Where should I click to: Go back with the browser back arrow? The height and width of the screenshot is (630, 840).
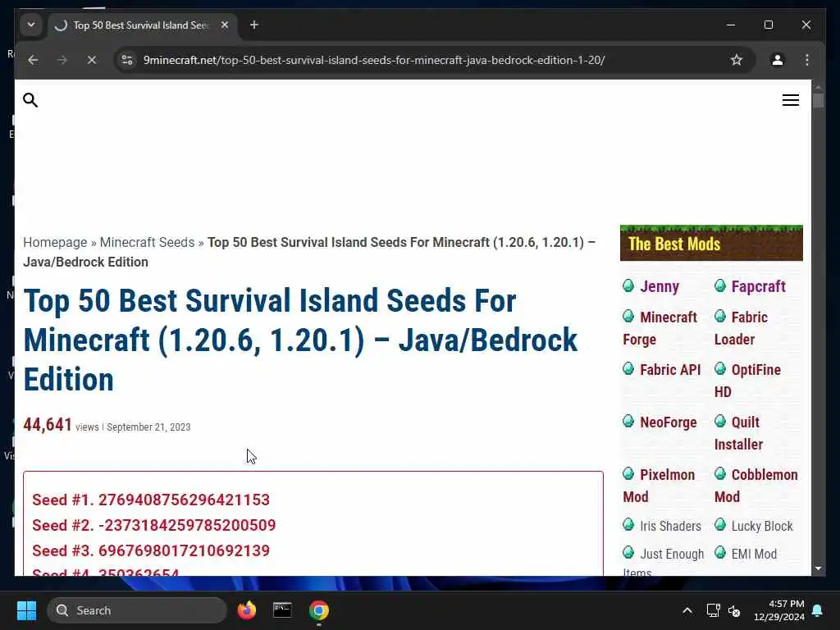coord(33,60)
